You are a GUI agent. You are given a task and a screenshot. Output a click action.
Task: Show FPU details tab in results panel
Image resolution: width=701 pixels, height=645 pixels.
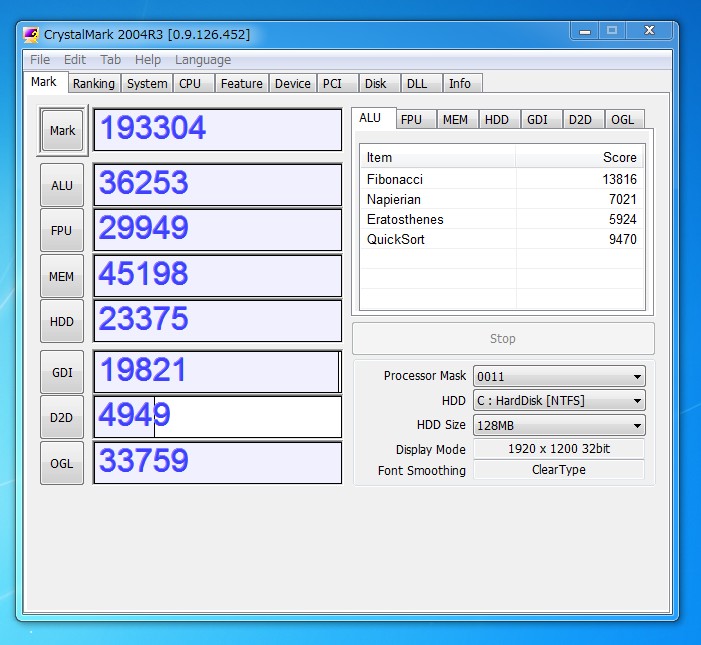[x=415, y=120]
